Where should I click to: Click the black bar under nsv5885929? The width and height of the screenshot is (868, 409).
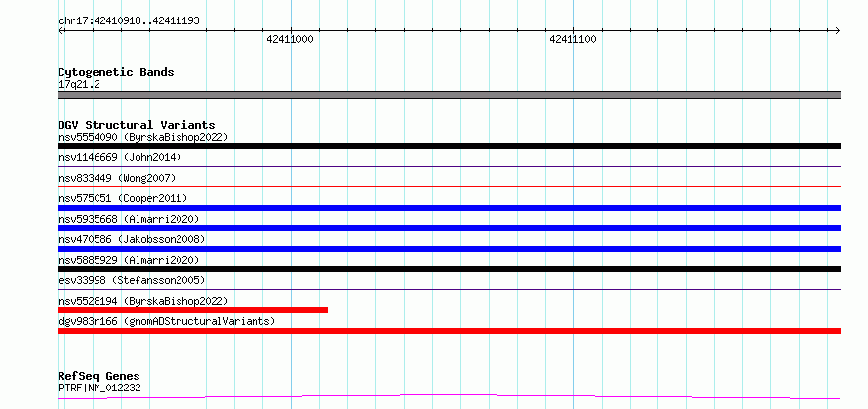[x=449, y=269]
